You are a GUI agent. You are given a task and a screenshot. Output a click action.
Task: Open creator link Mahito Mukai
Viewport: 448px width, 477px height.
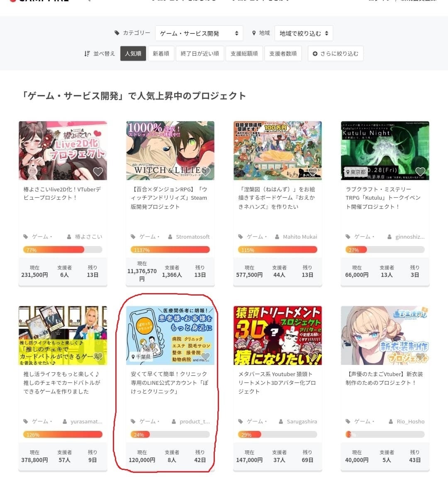(299, 237)
